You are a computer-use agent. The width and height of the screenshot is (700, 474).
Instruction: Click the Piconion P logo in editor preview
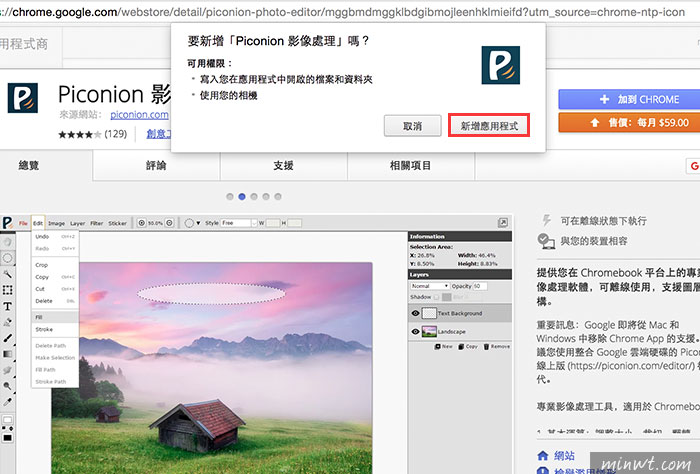[x=8, y=223]
